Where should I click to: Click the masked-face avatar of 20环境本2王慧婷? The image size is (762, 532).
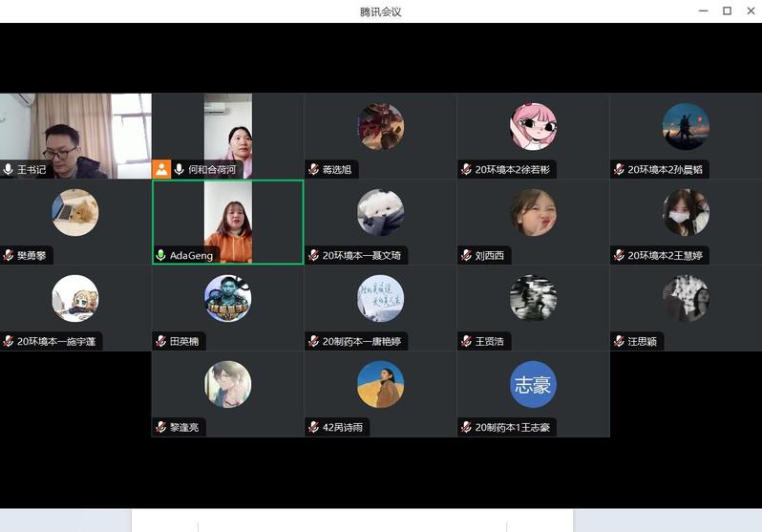click(686, 212)
